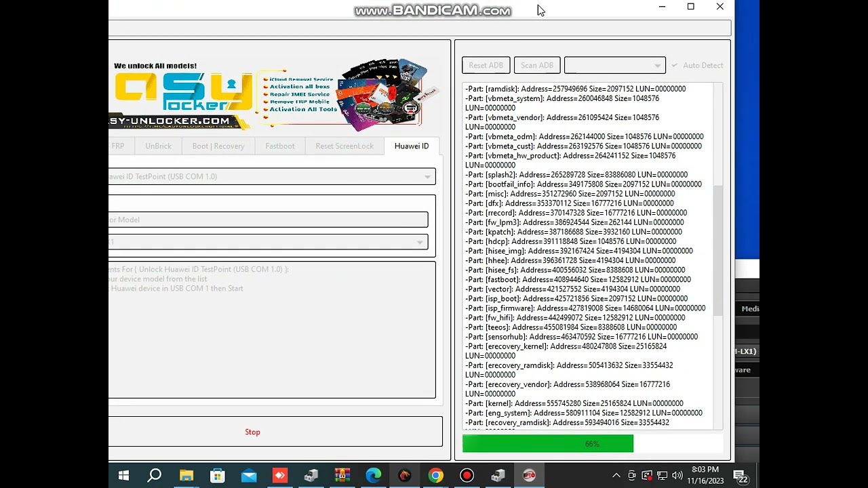Image resolution: width=868 pixels, height=488 pixels.
Task: Open Microsoft Edge from the taskbar
Action: [374, 475]
